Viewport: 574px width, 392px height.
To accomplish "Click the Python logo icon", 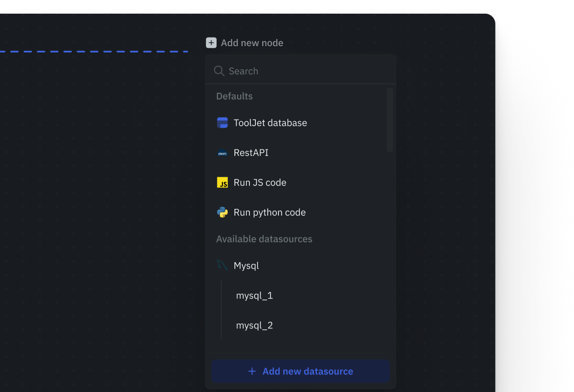I will pos(222,213).
